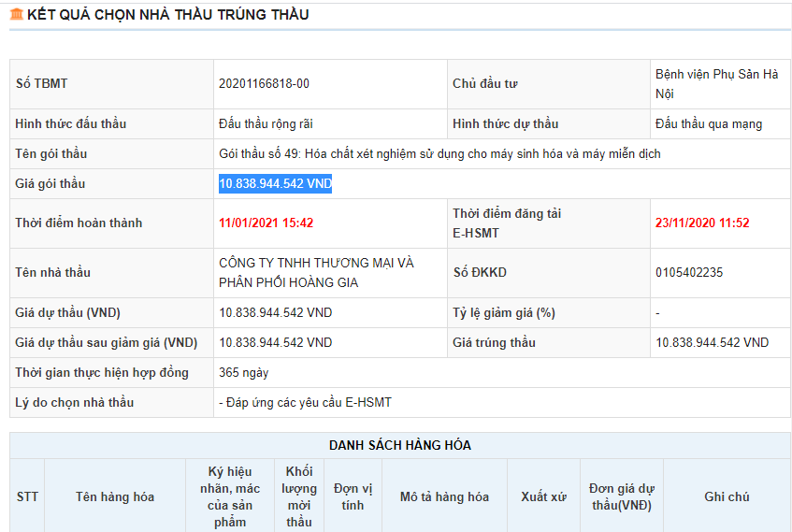Select the TBMT number 20201166818-00
792x532 pixels.
click(x=264, y=84)
